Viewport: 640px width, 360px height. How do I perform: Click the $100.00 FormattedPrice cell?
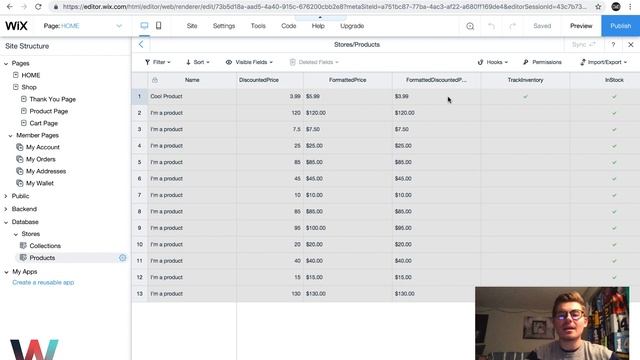[x=348, y=228]
